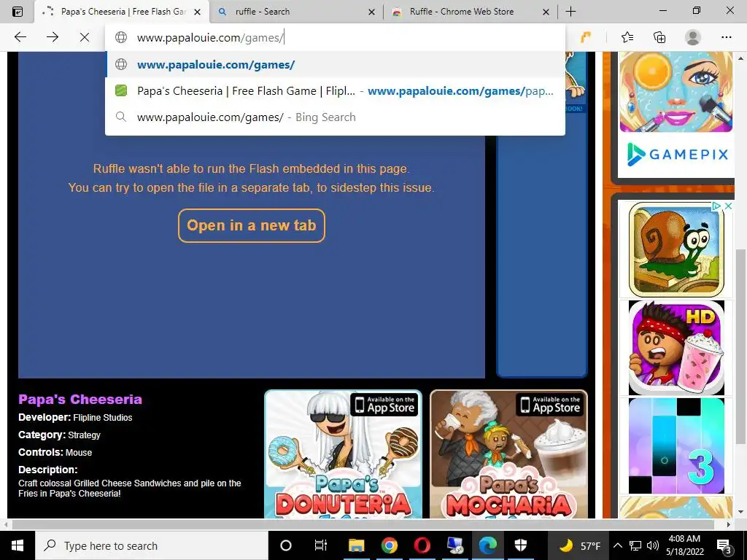Viewport: 747px width, 560px height.
Task: Open Task View on taskbar
Action: (321, 545)
